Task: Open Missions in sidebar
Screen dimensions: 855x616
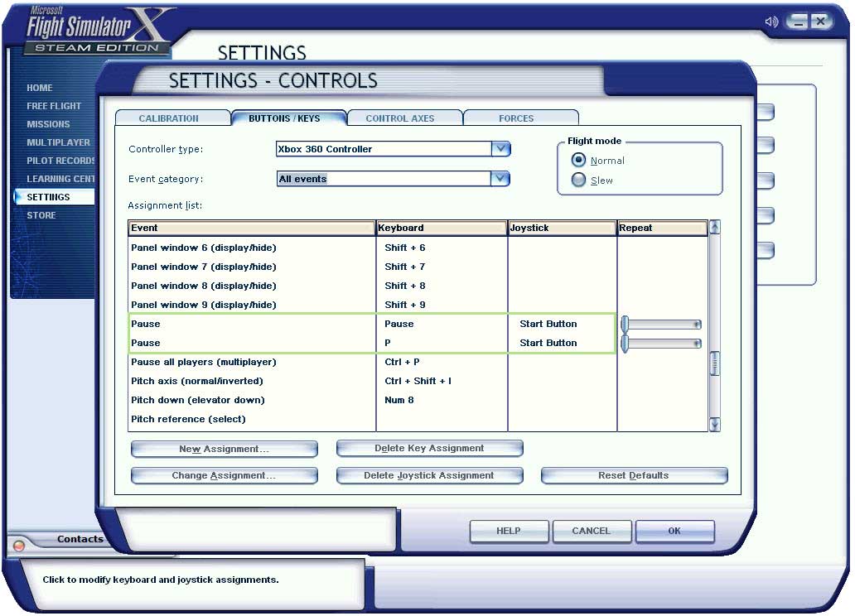Action: (x=49, y=124)
